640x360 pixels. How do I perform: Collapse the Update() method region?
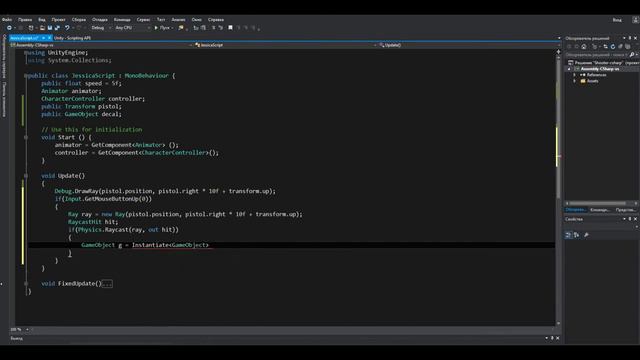tap(26, 176)
